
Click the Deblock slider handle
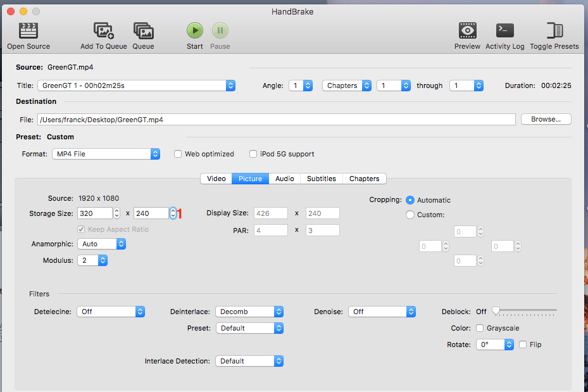496,311
